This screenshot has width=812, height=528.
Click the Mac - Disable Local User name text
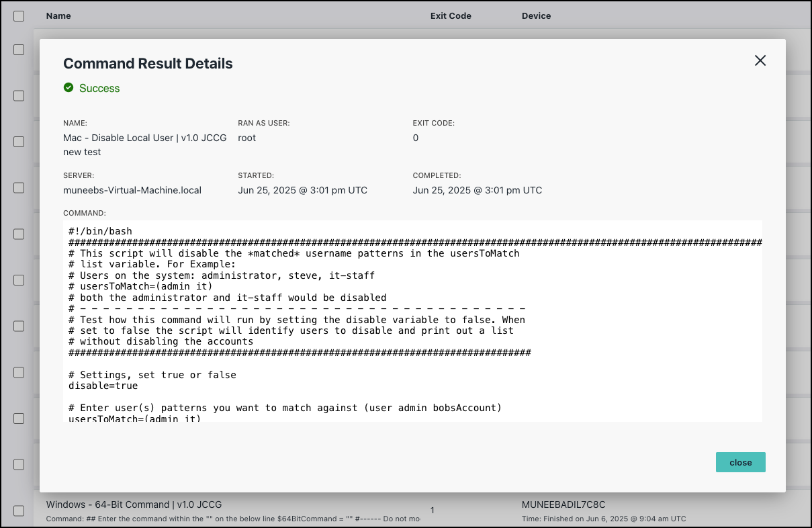point(145,138)
